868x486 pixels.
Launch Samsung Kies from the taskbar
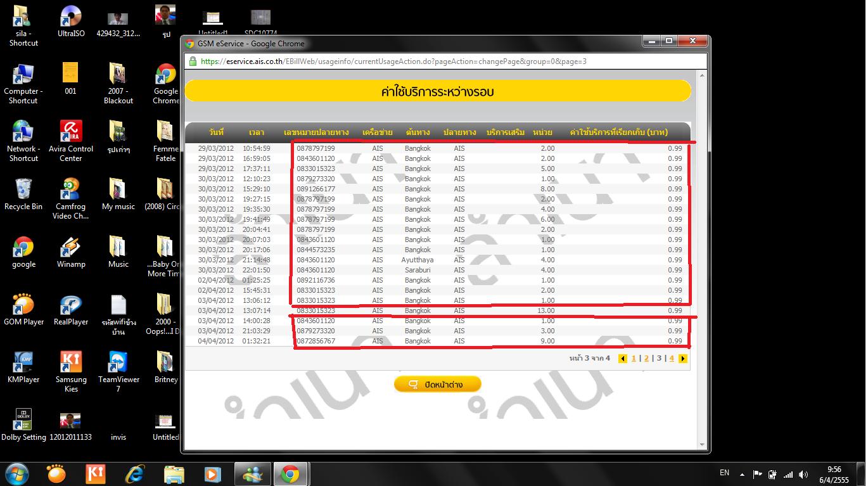96,474
